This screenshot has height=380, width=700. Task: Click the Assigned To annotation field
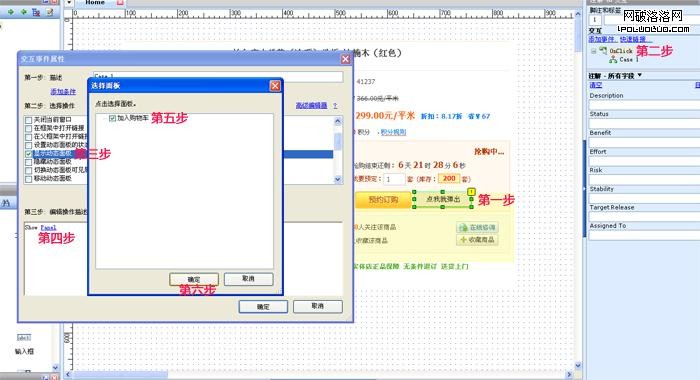645,236
